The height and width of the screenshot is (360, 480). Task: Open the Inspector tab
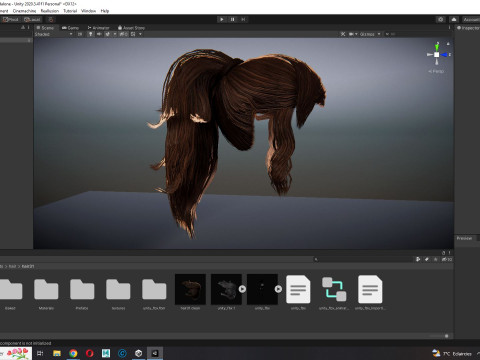tap(468, 28)
